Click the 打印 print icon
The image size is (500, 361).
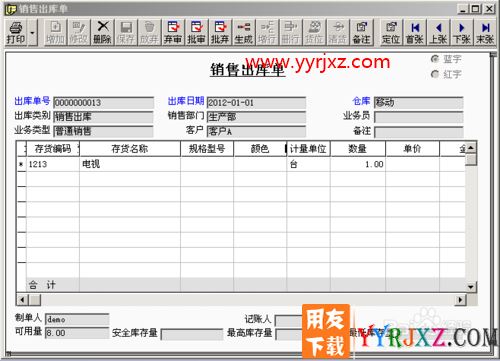click(15, 32)
